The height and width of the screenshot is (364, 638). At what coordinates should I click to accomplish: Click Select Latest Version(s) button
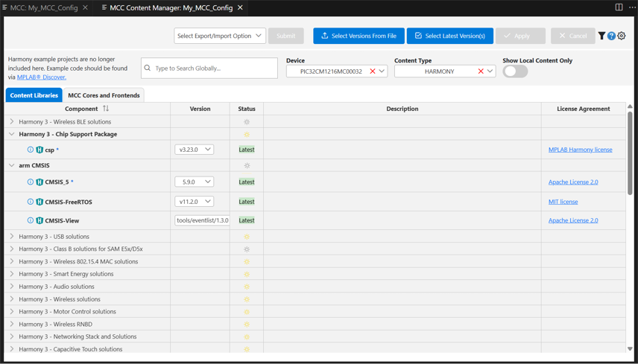pos(449,36)
